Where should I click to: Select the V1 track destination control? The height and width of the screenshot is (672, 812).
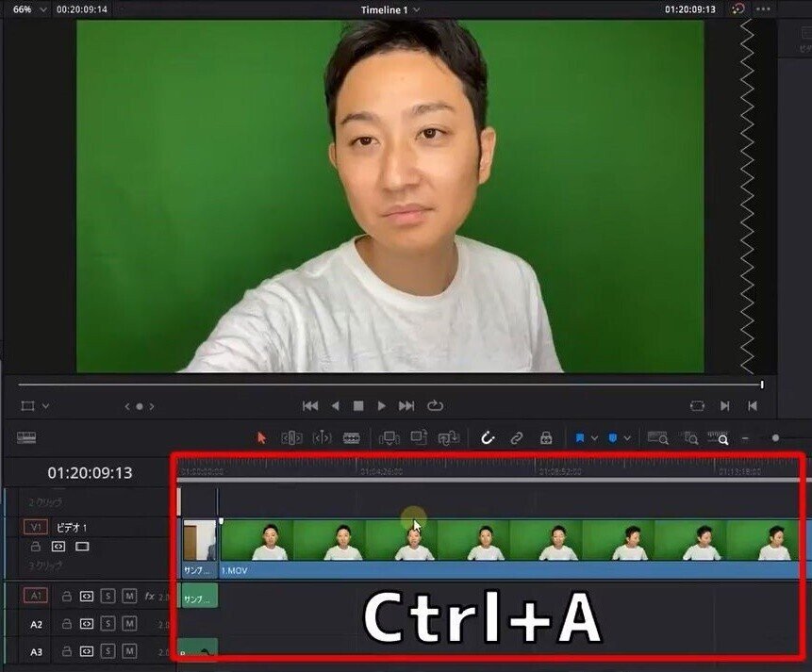(36, 528)
